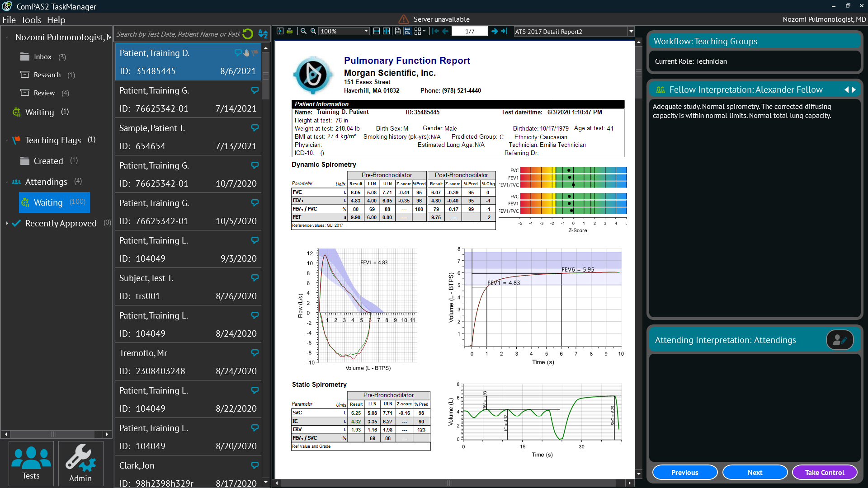Print the report with printer icon
Viewport: 868px width, 488px height.
pyautogui.click(x=290, y=31)
